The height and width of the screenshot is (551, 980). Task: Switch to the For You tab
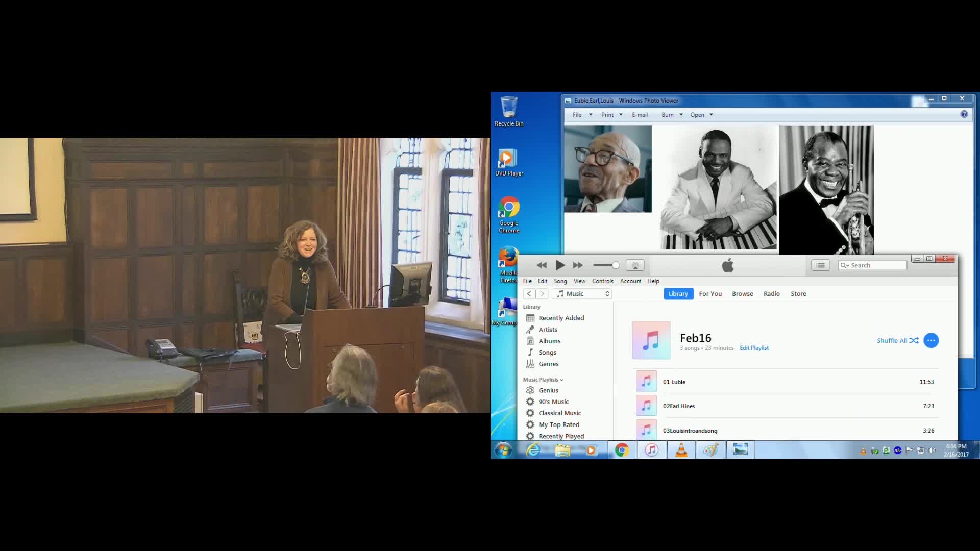710,294
